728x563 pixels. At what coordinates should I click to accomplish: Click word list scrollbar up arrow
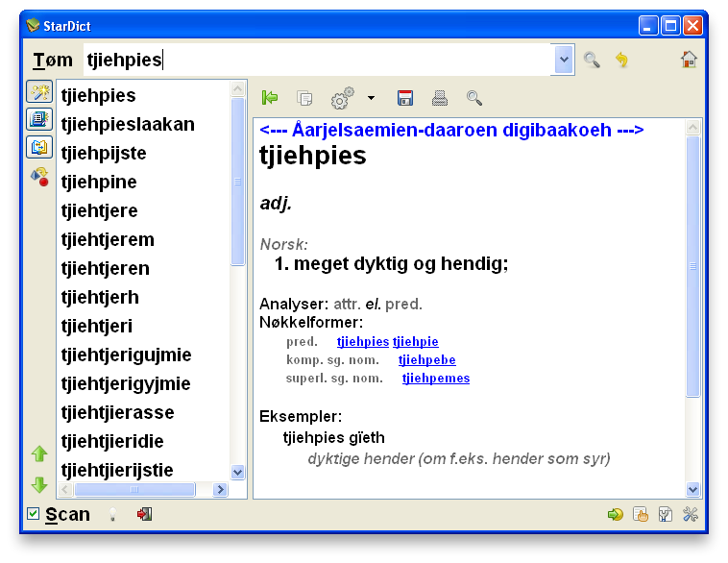pyautogui.click(x=238, y=88)
